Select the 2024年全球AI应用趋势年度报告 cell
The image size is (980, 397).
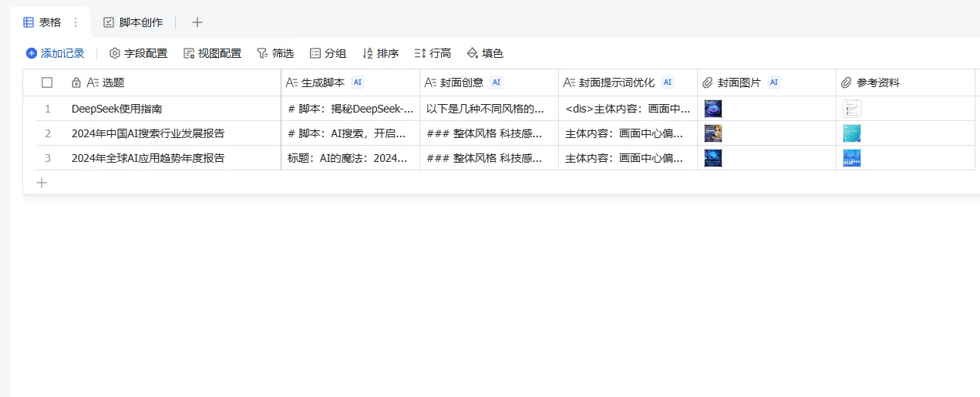(174, 158)
